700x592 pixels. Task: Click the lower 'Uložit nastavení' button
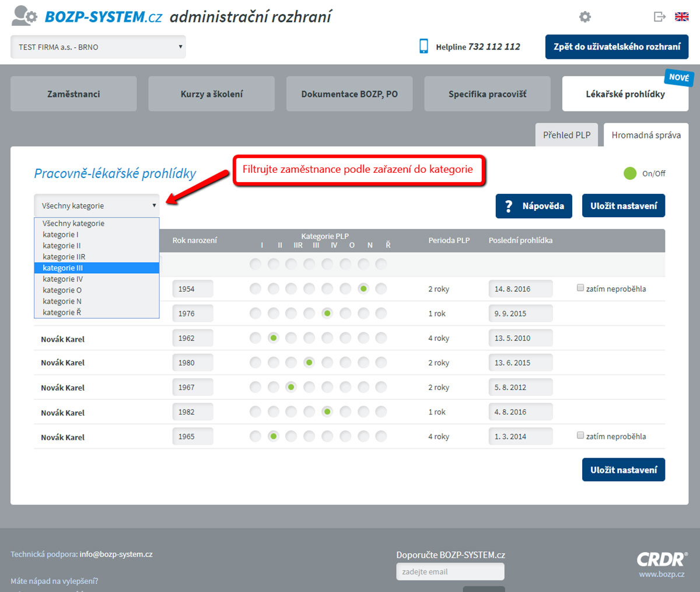(x=624, y=470)
